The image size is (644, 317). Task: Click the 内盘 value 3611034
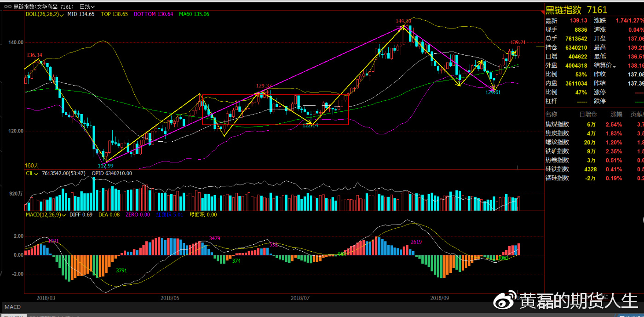click(x=576, y=83)
